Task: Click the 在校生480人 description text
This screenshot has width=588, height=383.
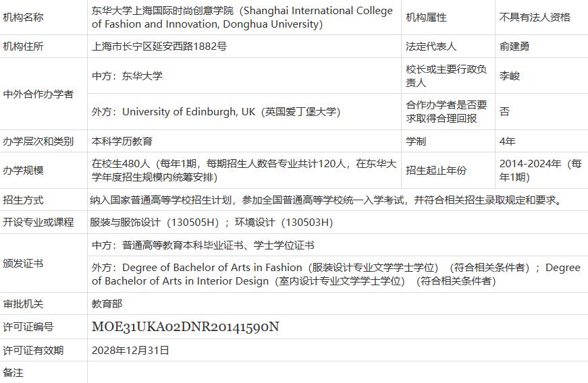Action: pyautogui.click(x=244, y=171)
